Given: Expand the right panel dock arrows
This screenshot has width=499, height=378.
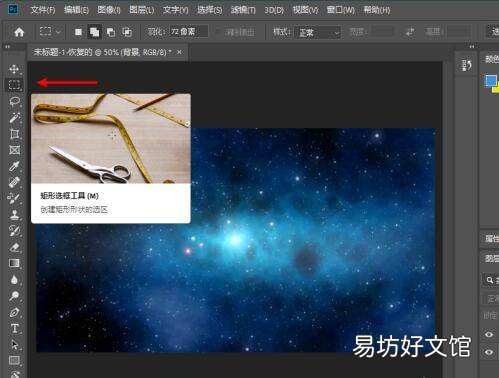Looking at the screenshot, I should (472, 47).
